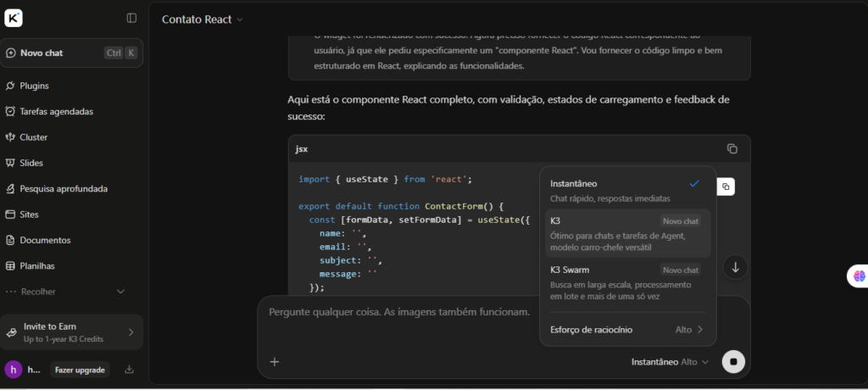This screenshot has width=868, height=390.
Task: Click the Slides presentation icon
Action: [x=10, y=163]
